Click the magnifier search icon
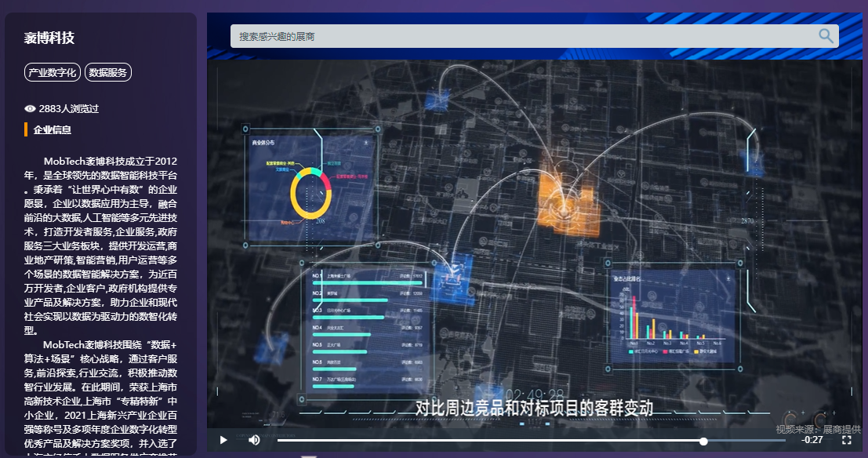This screenshot has width=868, height=458. [826, 36]
